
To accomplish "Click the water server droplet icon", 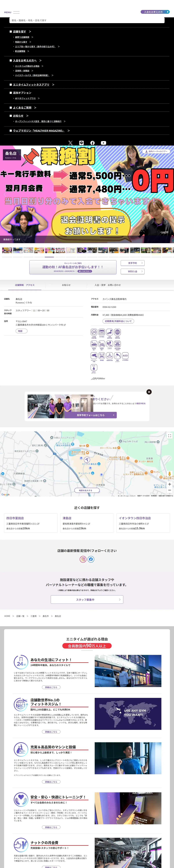I will [x=94, y=368].
